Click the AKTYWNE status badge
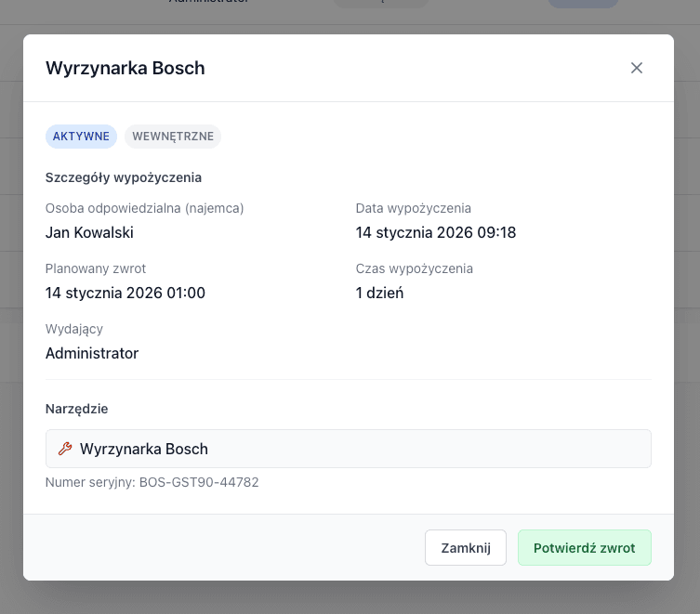This screenshot has height=614, width=700. click(x=81, y=137)
